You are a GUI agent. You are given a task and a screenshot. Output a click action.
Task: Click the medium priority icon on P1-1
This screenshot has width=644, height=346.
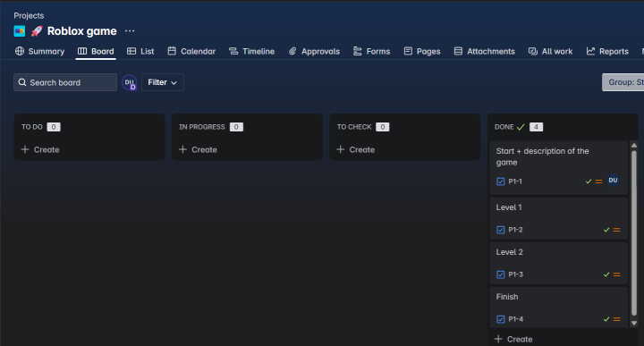point(598,181)
